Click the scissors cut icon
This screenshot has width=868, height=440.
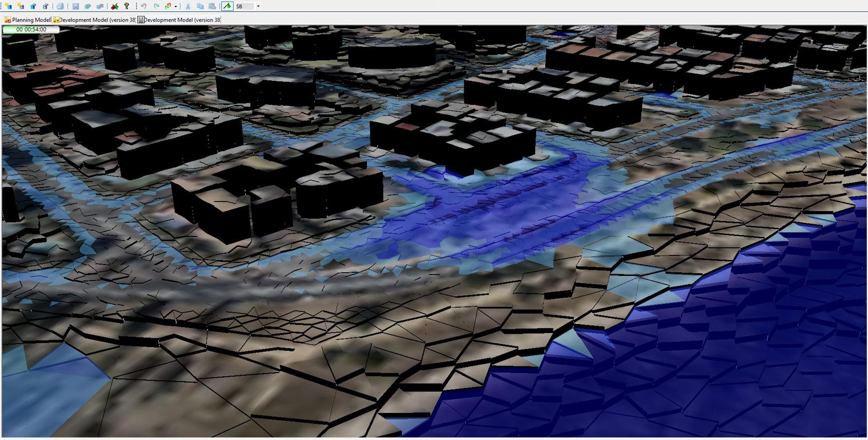[x=188, y=6]
